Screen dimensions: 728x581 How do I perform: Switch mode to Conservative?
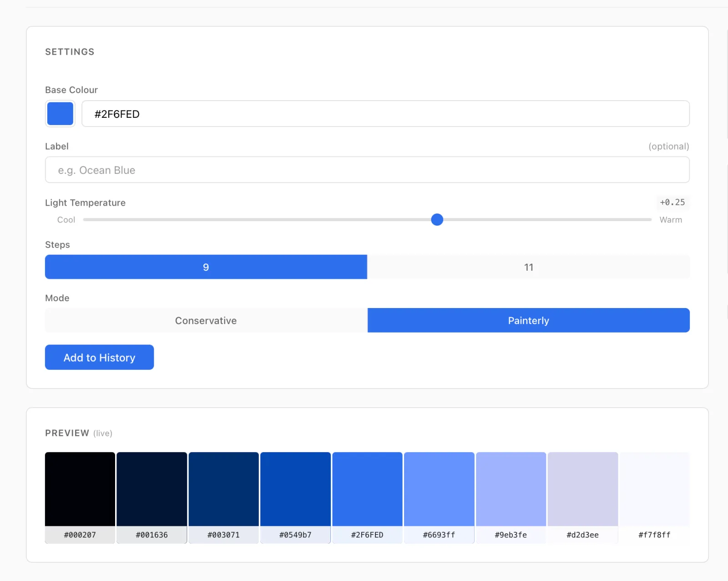point(206,320)
